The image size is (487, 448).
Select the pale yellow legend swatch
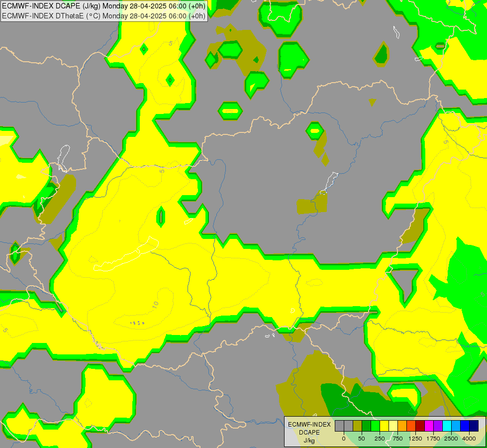coord(393,426)
